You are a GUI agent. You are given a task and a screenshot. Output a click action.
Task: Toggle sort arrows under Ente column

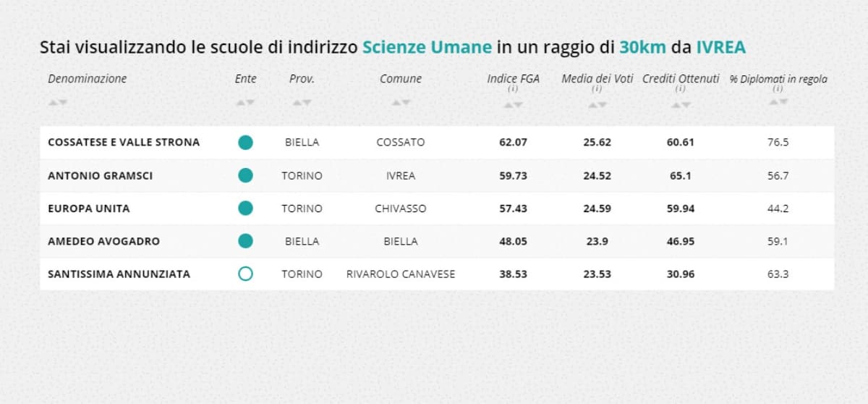pyautogui.click(x=245, y=103)
